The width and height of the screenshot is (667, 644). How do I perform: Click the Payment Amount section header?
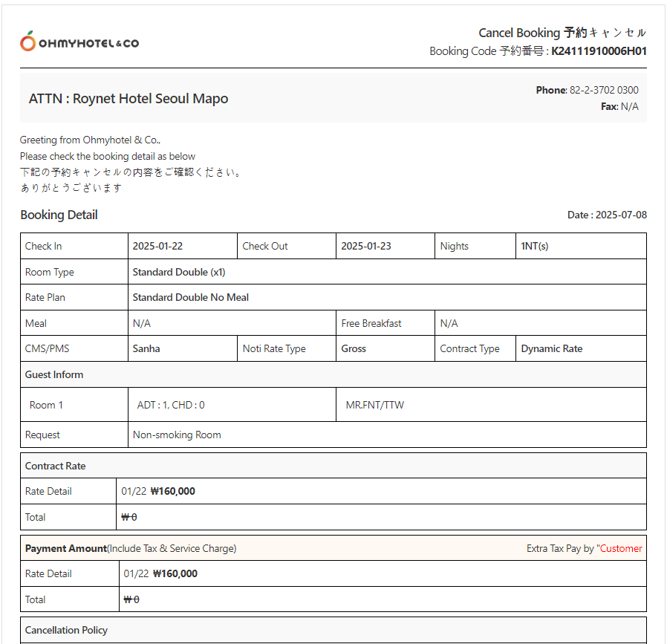point(66,548)
